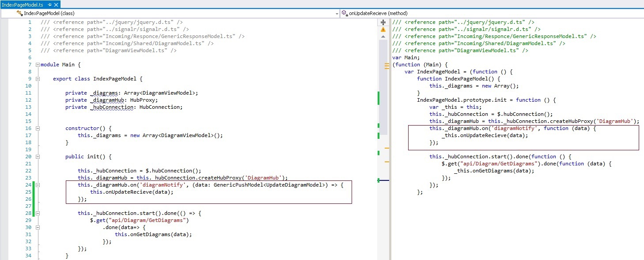This screenshot has width=644, height=260.
Task: Click 'private _hubConnection: HubConnection;' line
Action: point(124,107)
